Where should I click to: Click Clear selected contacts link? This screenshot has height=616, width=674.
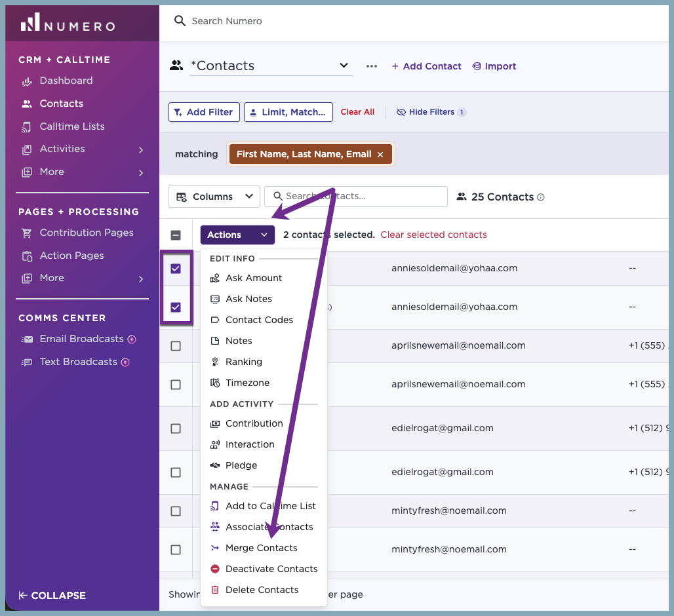433,235
